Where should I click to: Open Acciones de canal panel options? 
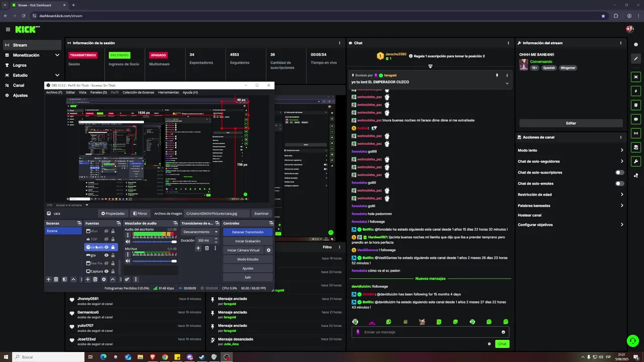(x=621, y=137)
